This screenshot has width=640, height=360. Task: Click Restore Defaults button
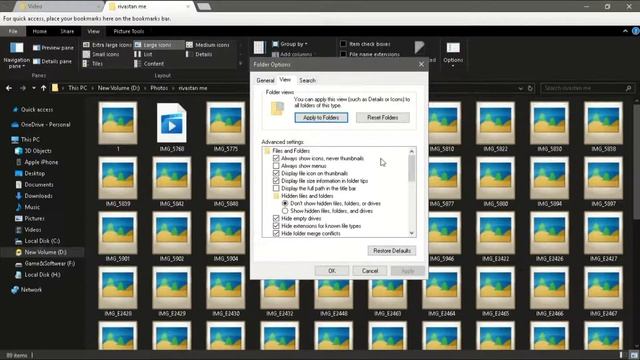tap(392, 251)
